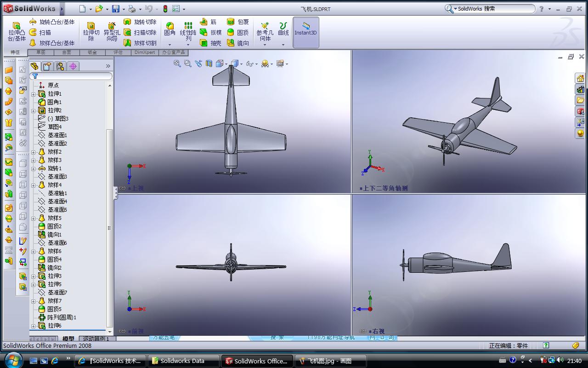The image size is (588, 368).
Task: Expand the 拉伸1 feature node
Action: 33,94
